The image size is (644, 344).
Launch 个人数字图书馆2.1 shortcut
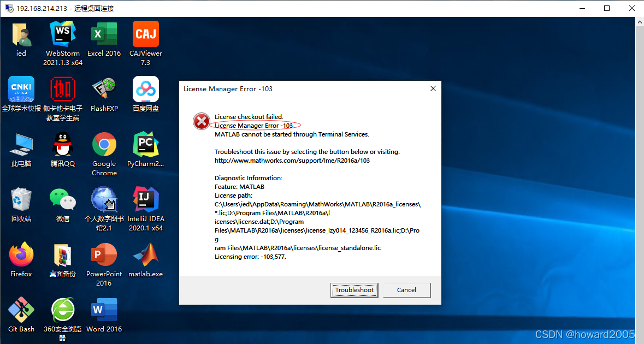click(x=104, y=199)
